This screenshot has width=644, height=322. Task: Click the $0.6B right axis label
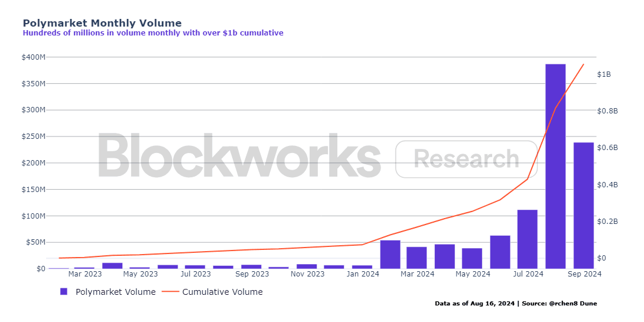[607, 148]
